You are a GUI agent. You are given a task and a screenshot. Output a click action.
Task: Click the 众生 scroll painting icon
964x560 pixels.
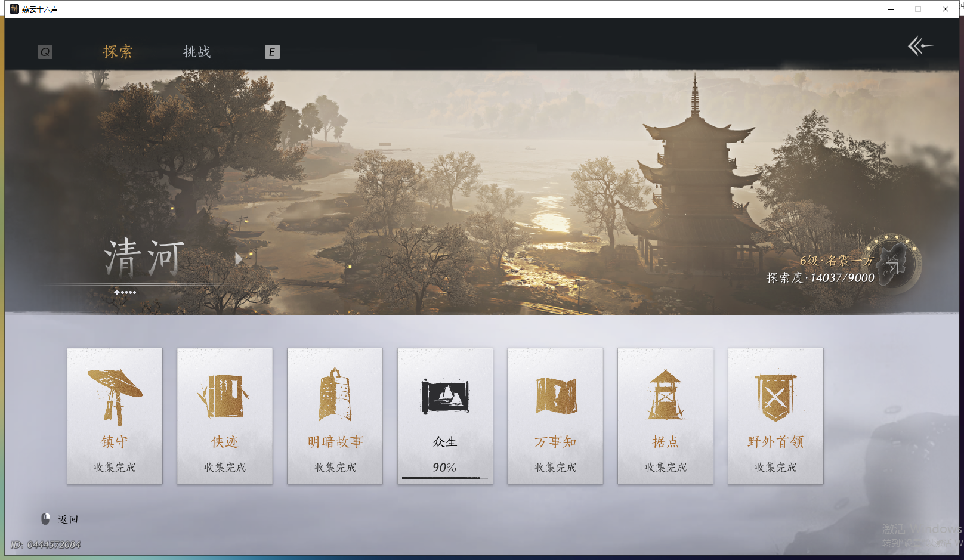tap(445, 394)
